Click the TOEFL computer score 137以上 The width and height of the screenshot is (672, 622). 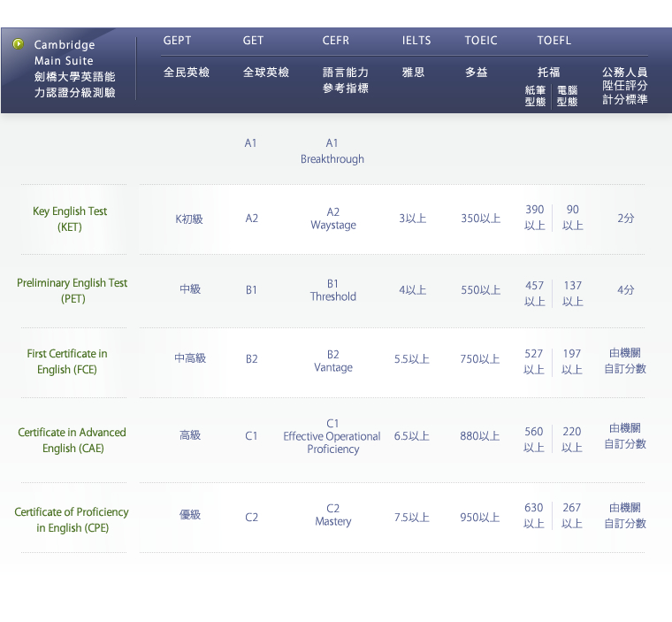point(573,294)
